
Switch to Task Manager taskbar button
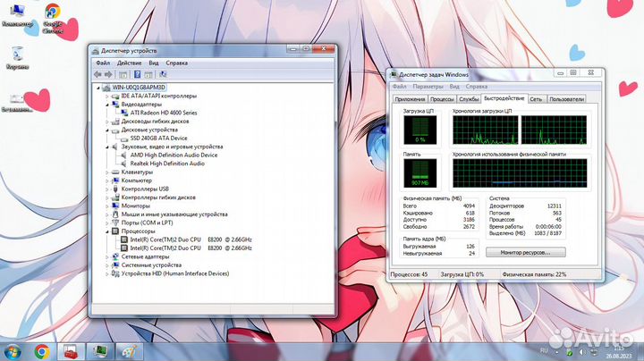click(100, 351)
